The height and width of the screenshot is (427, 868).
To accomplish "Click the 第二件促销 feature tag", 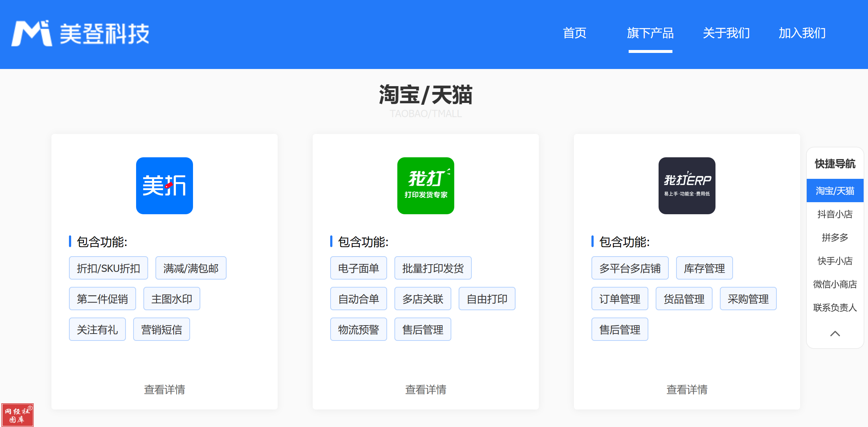I will 103,299.
